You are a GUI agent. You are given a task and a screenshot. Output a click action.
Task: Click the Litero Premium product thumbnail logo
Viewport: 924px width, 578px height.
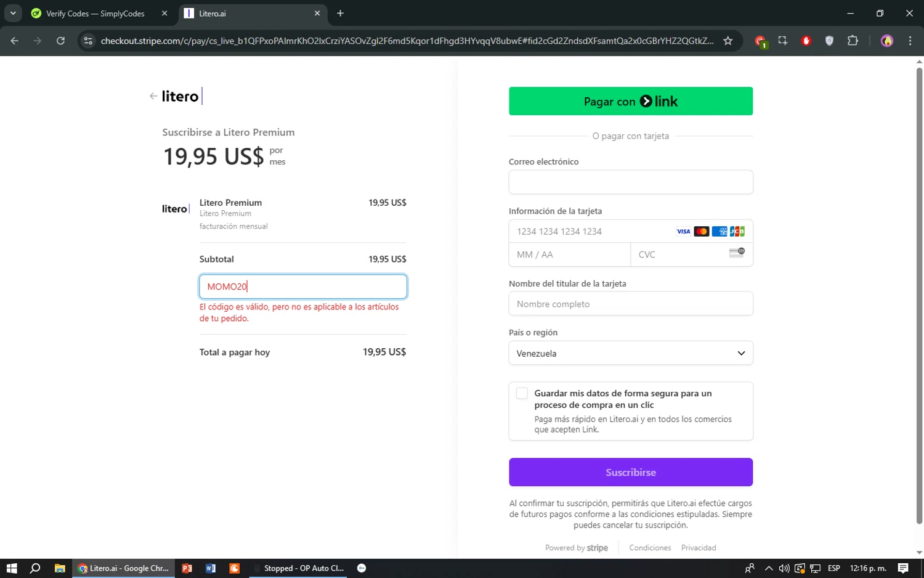click(176, 209)
